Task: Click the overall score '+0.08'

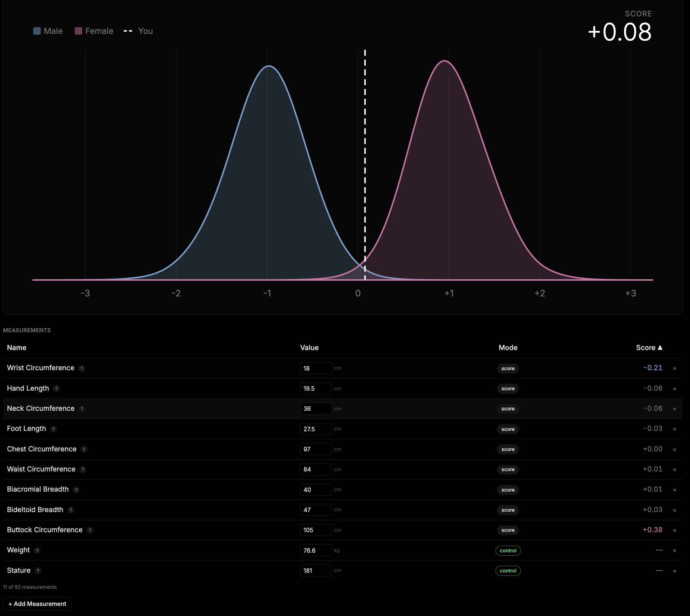Action: 620,32
